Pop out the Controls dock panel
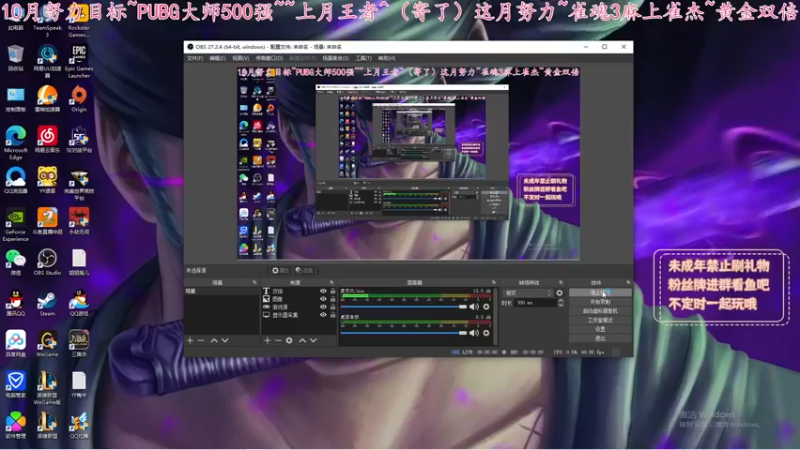Image resolution: width=800 pixels, height=450 pixels. (x=628, y=282)
